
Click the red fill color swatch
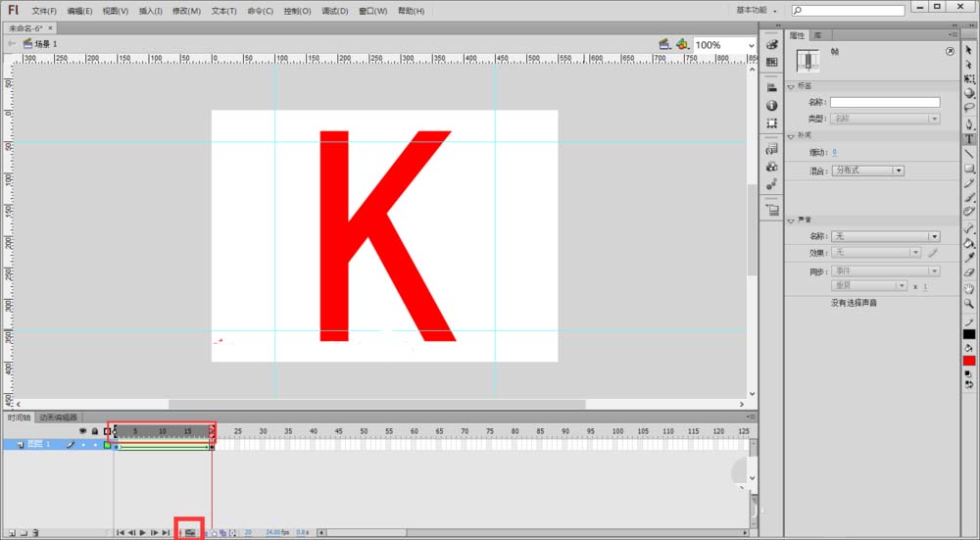point(969,361)
